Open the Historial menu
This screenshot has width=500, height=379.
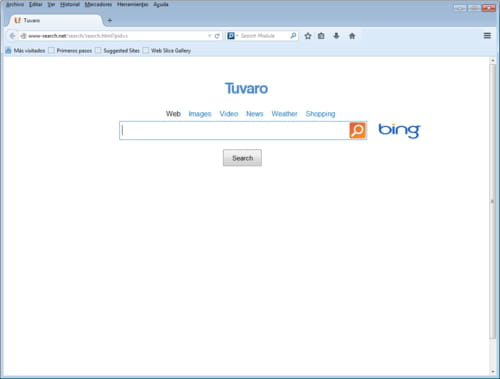70,4
